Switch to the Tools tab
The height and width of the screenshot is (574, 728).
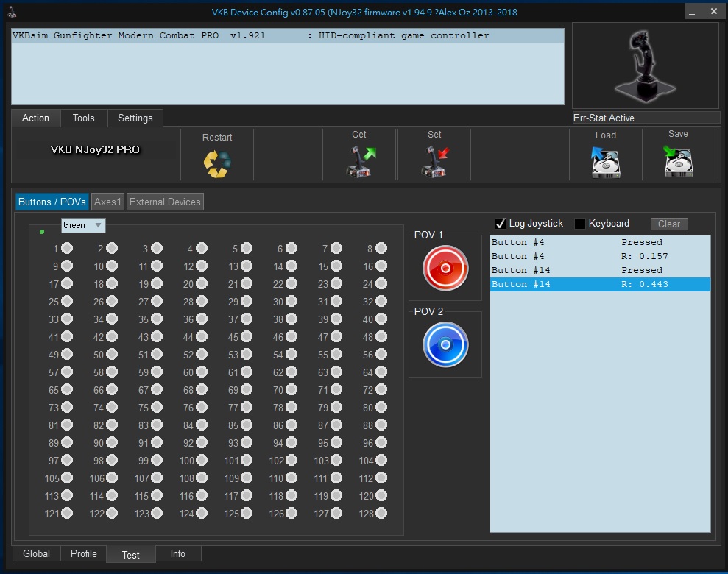[83, 118]
